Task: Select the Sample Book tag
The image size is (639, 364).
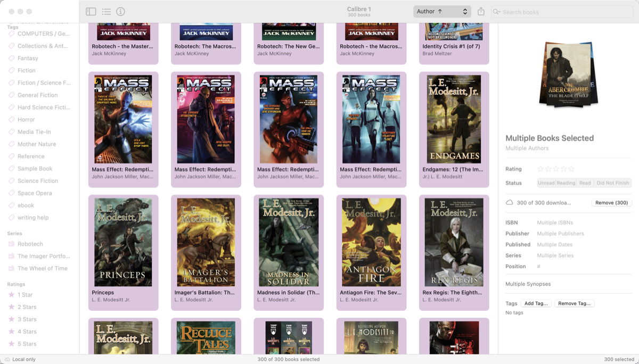Action: 35,169
